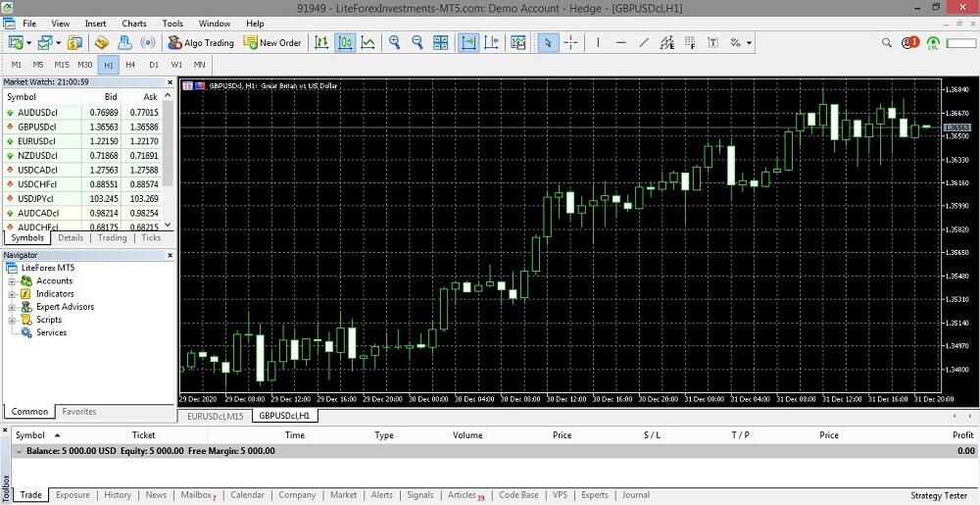The image size is (980, 505).
Task: Open search with the magnifier icon
Action: click(886, 42)
